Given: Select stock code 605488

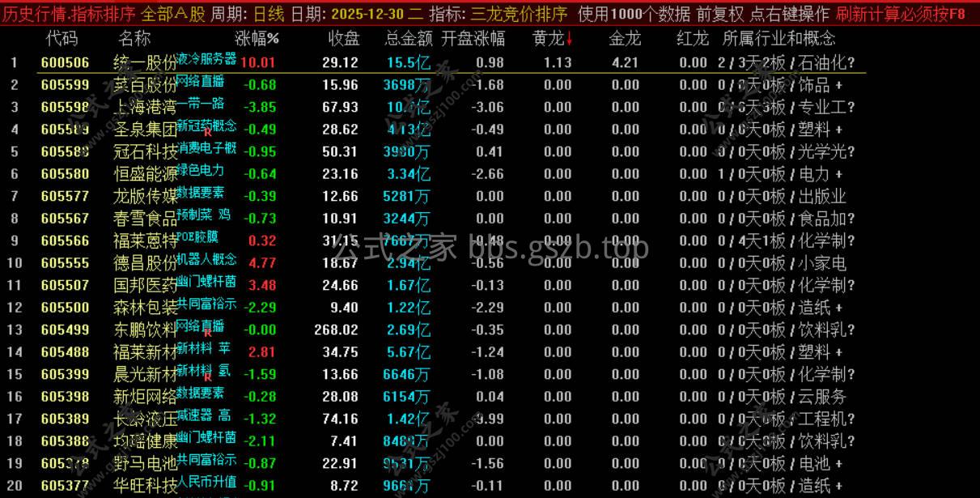Looking at the screenshot, I should pos(66,352).
